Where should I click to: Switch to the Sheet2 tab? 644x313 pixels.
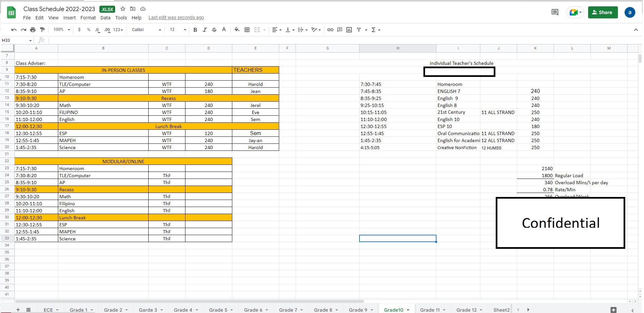pos(501,310)
